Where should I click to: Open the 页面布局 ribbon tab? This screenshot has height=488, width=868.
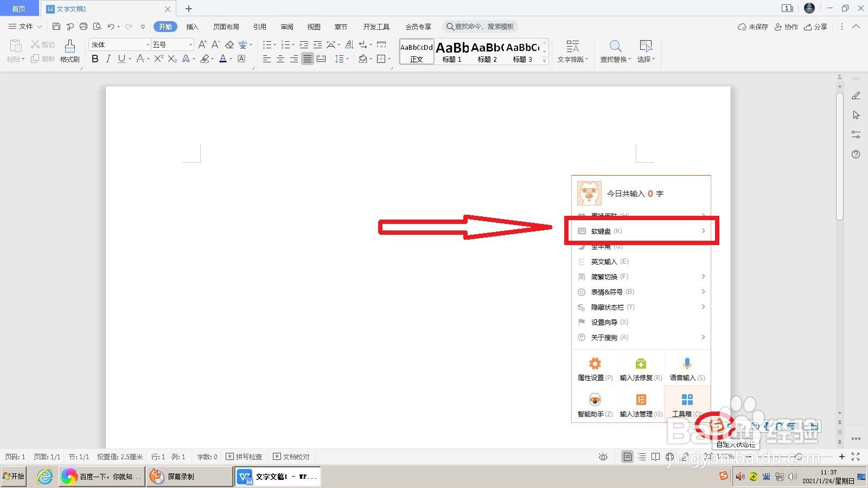coord(226,27)
